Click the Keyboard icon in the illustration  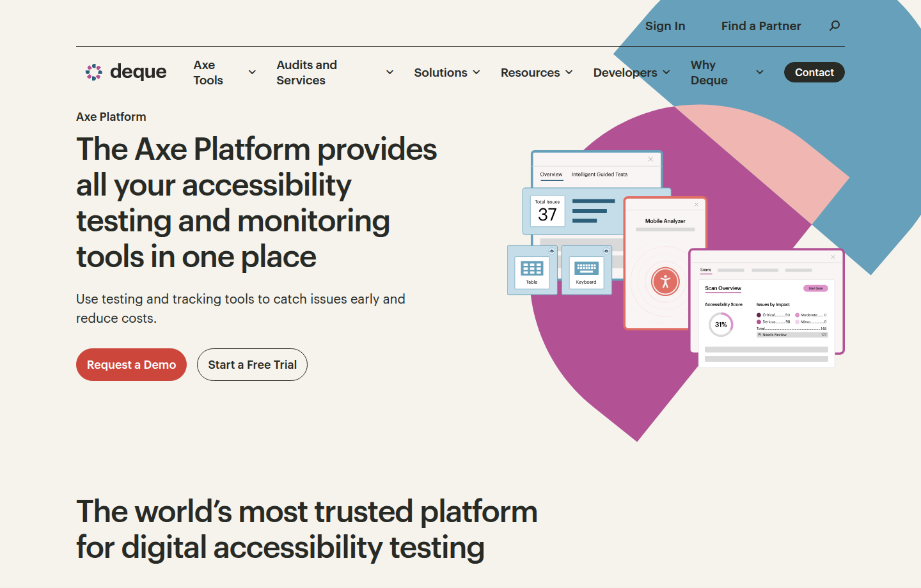pos(586,270)
